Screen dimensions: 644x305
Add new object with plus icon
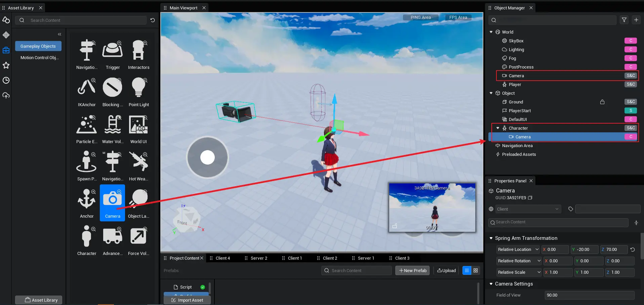tap(636, 20)
